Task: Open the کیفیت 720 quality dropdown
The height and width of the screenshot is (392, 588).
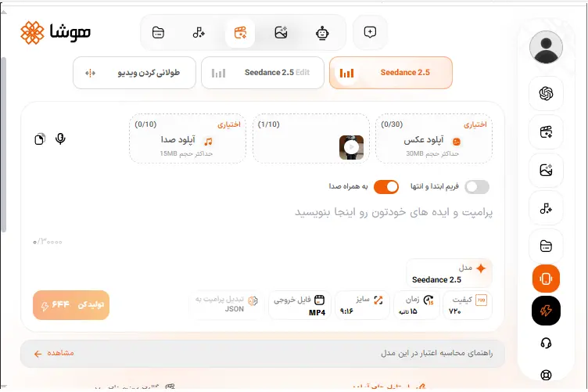Action: pyautogui.click(x=468, y=305)
